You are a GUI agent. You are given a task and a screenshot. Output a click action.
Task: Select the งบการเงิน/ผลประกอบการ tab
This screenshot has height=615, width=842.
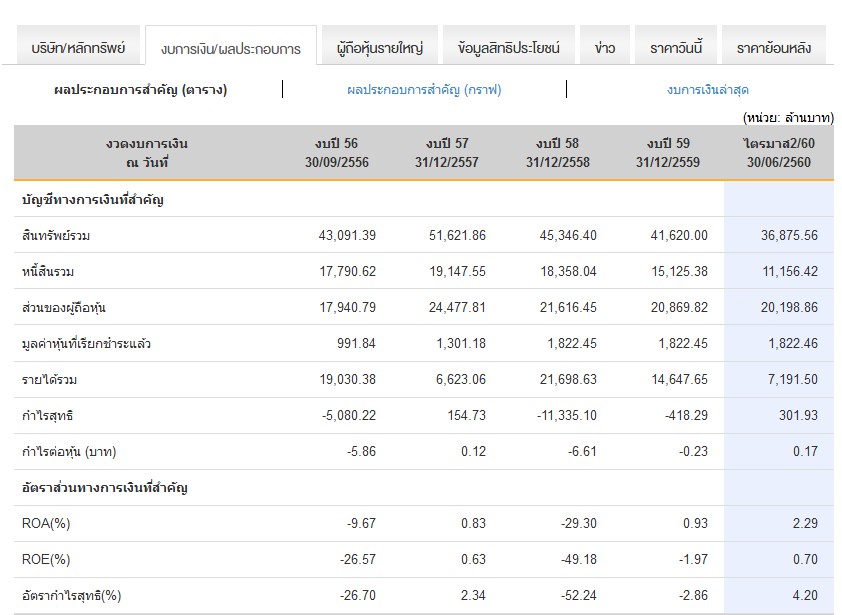click(x=230, y=48)
